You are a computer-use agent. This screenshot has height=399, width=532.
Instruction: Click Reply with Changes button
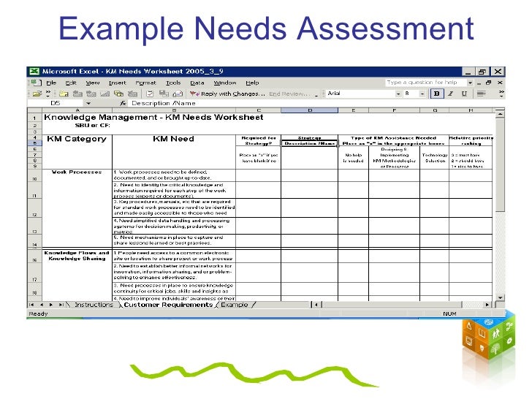pyautogui.click(x=227, y=94)
